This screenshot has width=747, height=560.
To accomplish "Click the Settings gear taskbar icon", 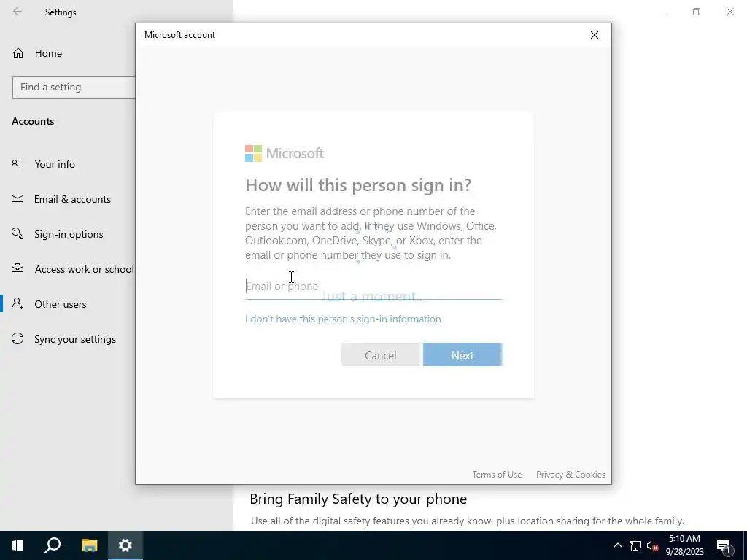I will pyautogui.click(x=125, y=545).
